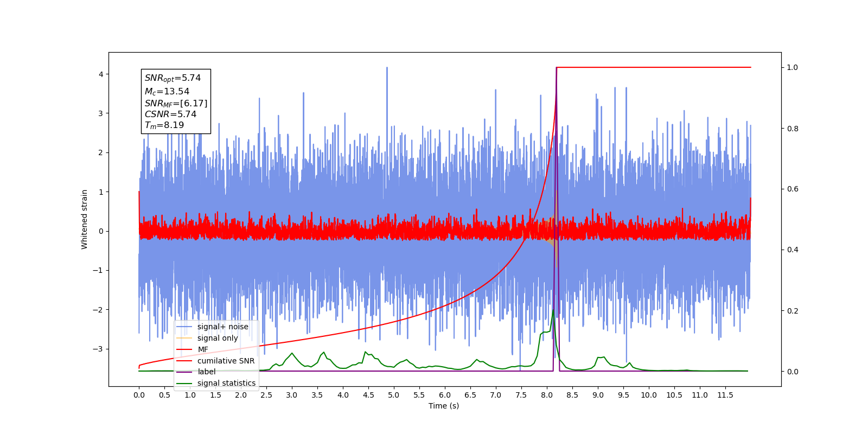The image size is (868, 434).
Task: Click the right y-axis tick label 0.6
Action: [793, 189]
